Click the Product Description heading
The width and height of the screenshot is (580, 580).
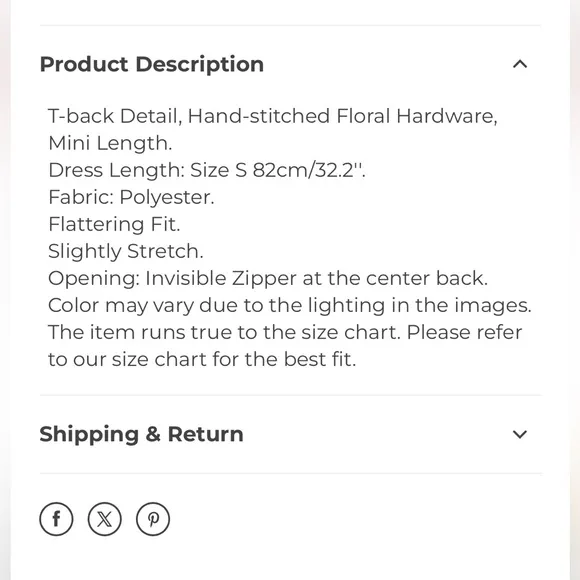pyautogui.click(x=152, y=64)
